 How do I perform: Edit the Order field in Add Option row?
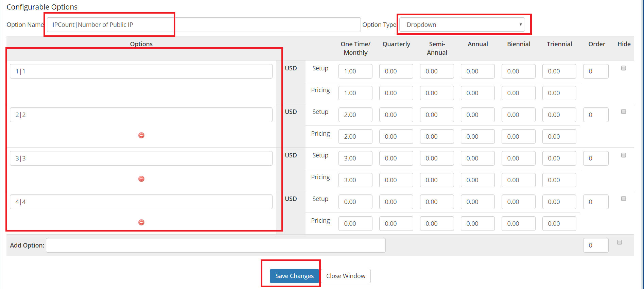pos(596,245)
